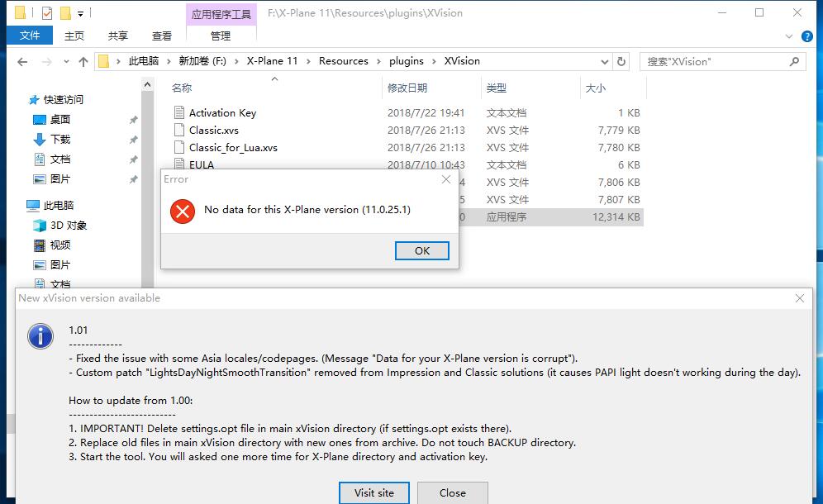Screen dimensions: 823x504
Task: Open 下载 in quick access
Action: [x=59, y=139]
